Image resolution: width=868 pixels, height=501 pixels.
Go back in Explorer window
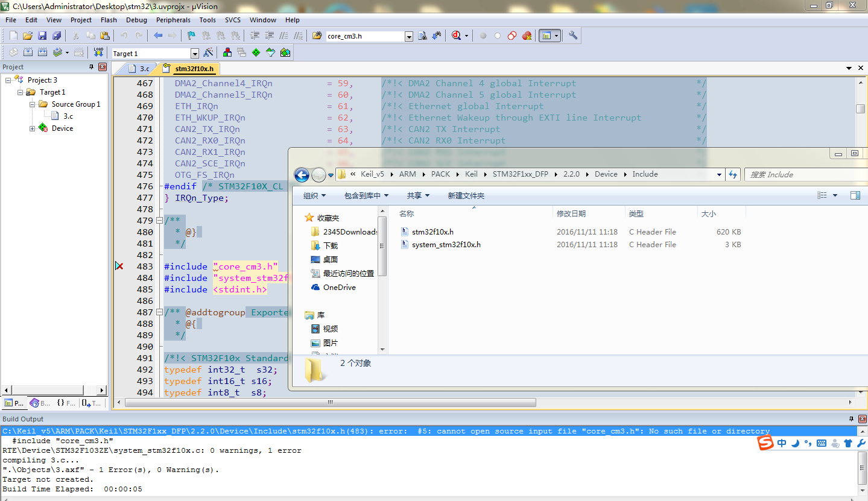(x=302, y=175)
